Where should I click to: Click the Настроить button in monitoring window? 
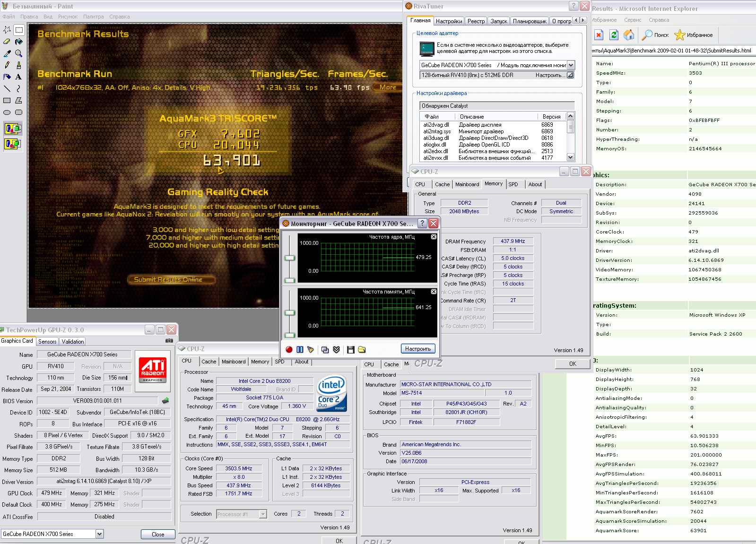[418, 349]
